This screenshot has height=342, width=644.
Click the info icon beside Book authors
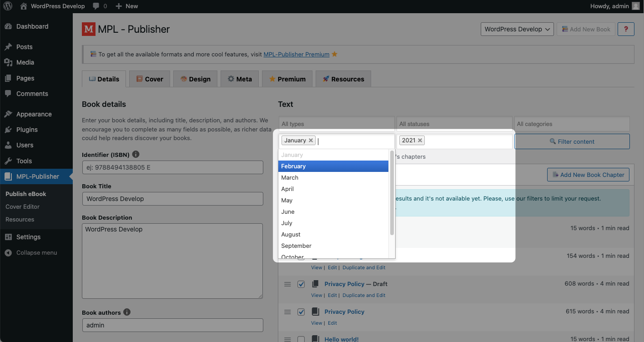[x=127, y=312]
